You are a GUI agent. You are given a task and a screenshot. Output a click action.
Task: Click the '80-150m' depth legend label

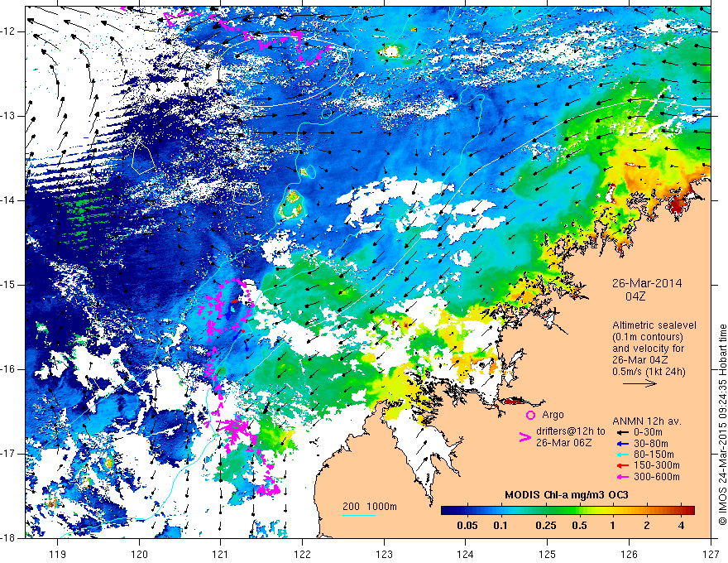point(654,455)
